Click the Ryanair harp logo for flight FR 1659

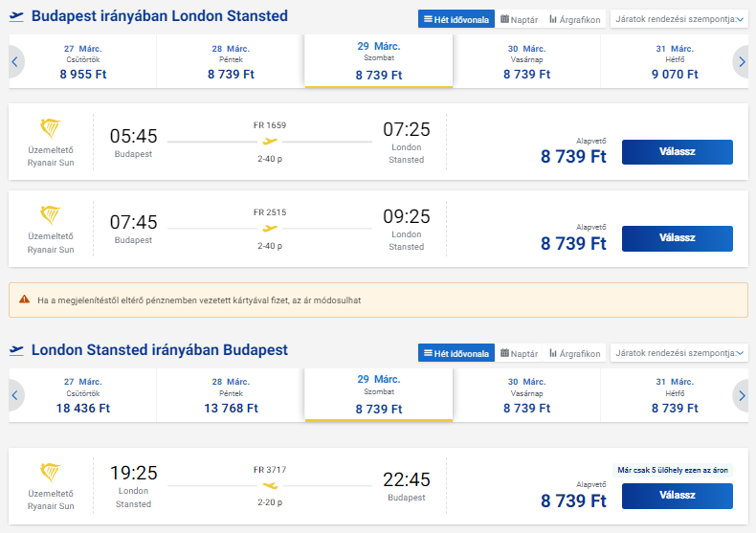point(51,129)
